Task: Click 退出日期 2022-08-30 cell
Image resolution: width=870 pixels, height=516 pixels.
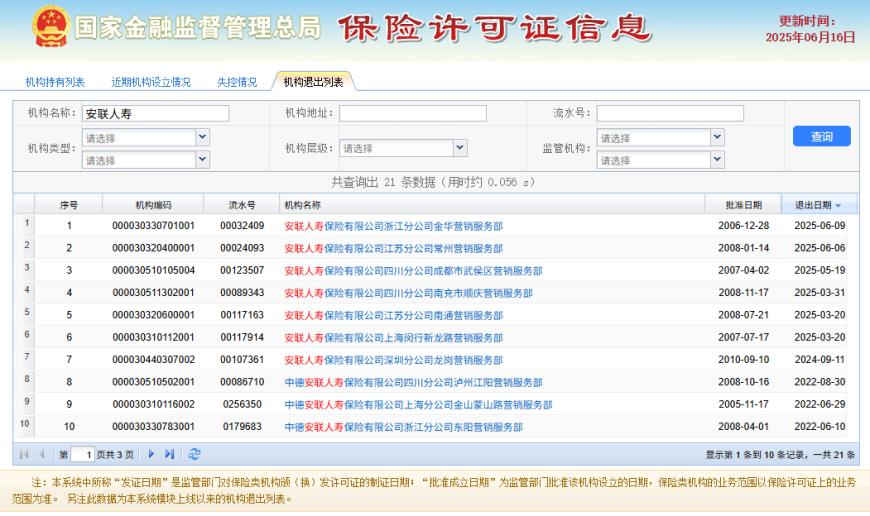Action: click(820, 382)
